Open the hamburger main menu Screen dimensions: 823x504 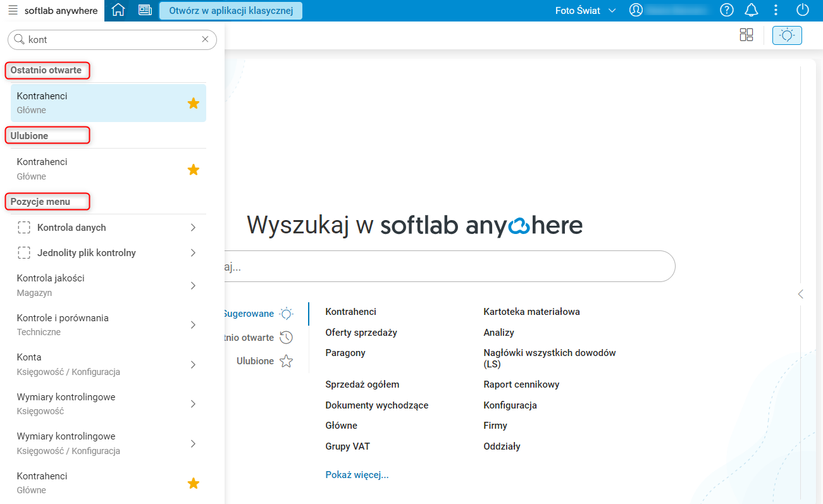[13, 10]
